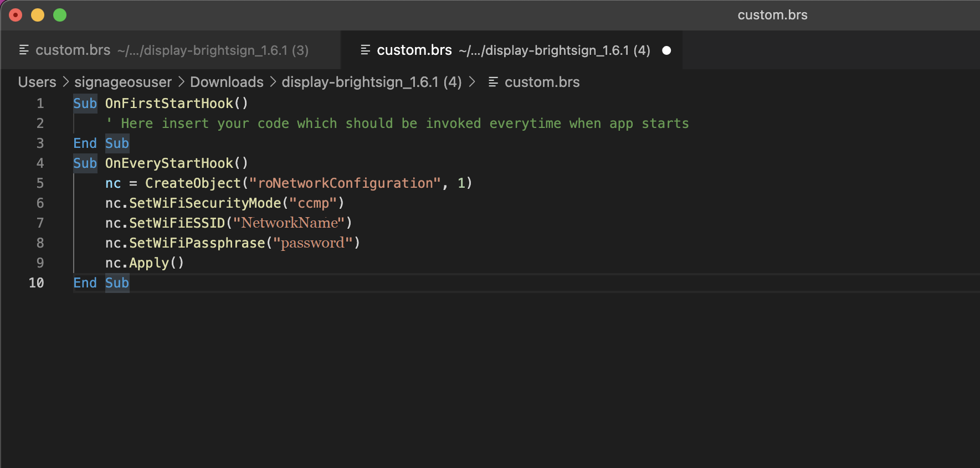Click the green fullscreen window button
Image resolution: width=980 pixels, height=468 pixels.
tap(60, 15)
